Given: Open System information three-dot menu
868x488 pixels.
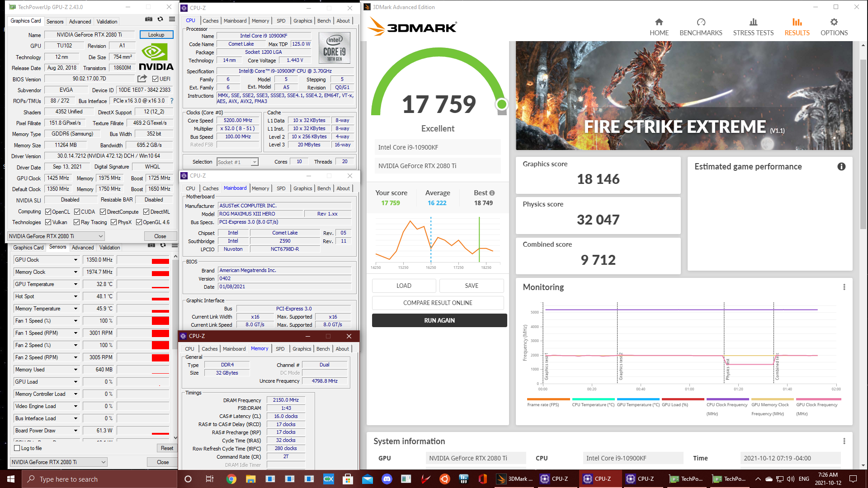Looking at the screenshot, I should (x=844, y=441).
